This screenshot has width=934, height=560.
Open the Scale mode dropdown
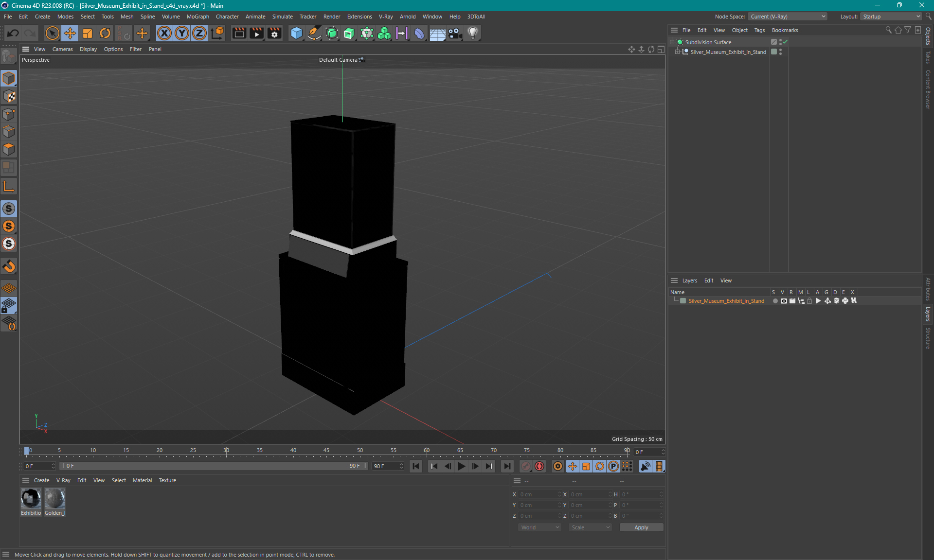point(591,527)
